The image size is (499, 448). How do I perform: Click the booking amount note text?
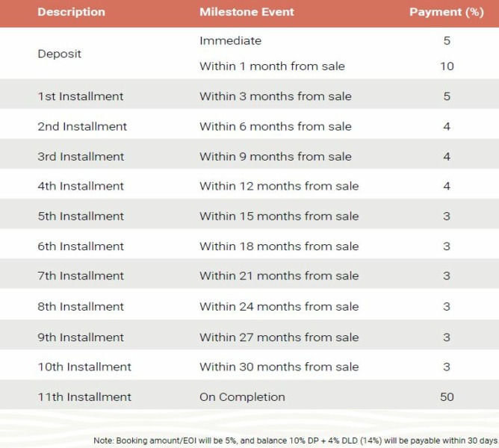[296, 441]
